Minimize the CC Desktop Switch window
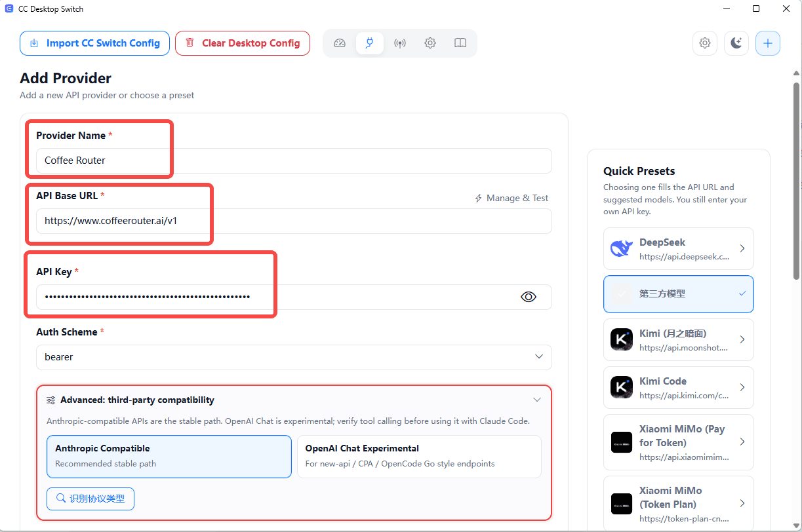This screenshot has height=532, width=802. [x=727, y=9]
